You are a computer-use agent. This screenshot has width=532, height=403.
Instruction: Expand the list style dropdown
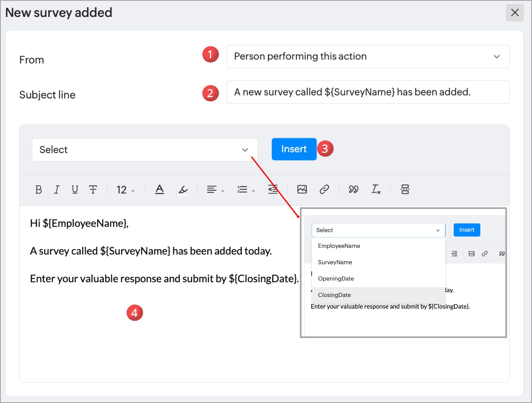[246, 190]
